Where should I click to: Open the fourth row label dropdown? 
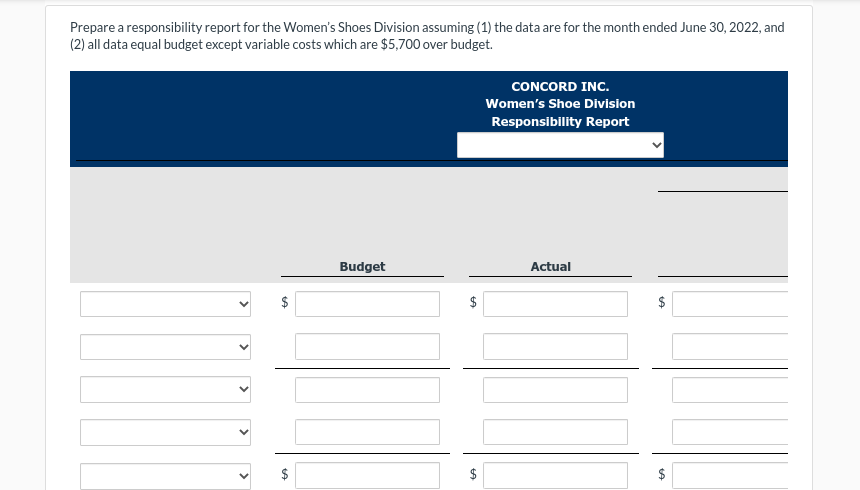[165, 432]
